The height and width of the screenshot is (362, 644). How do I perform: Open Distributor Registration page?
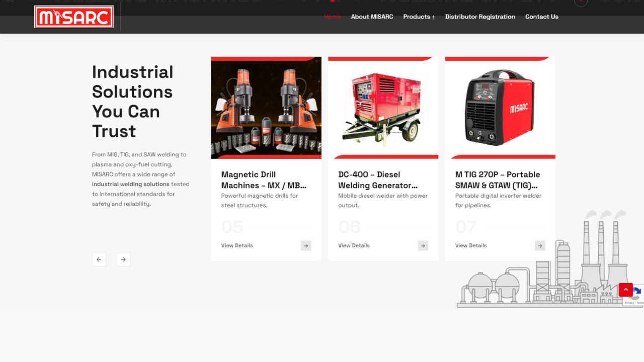pyautogui.click(x=480, y=17)
